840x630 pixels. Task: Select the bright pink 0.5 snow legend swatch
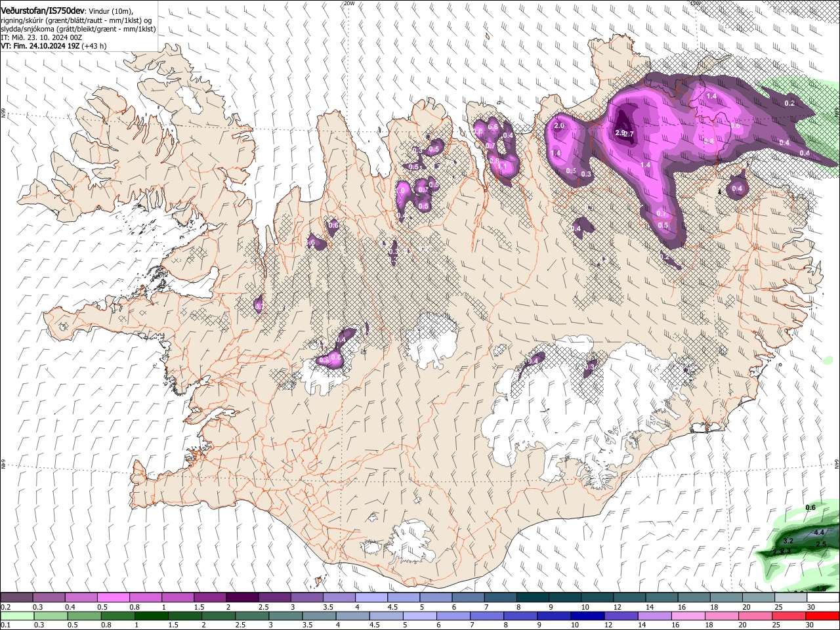coord(113,598)
